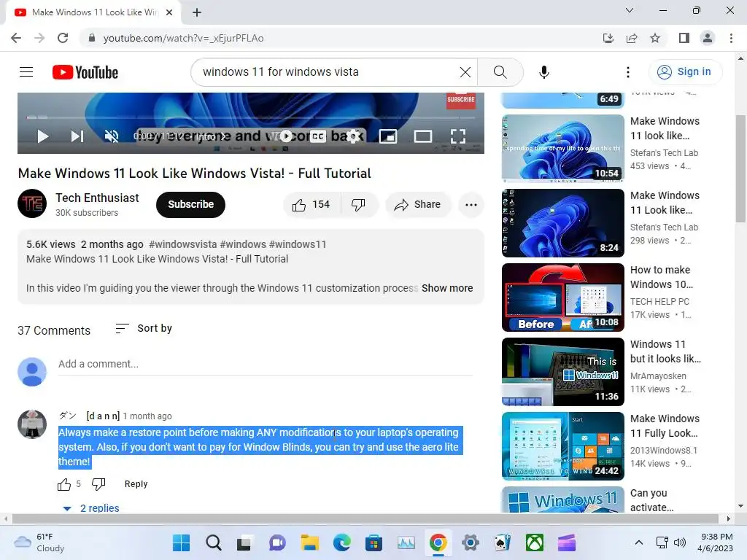Image resolution: width=747 pixels, height=560 pixels.
Task: Click the horizontal page scrollbar
Action: coord(365,518)
